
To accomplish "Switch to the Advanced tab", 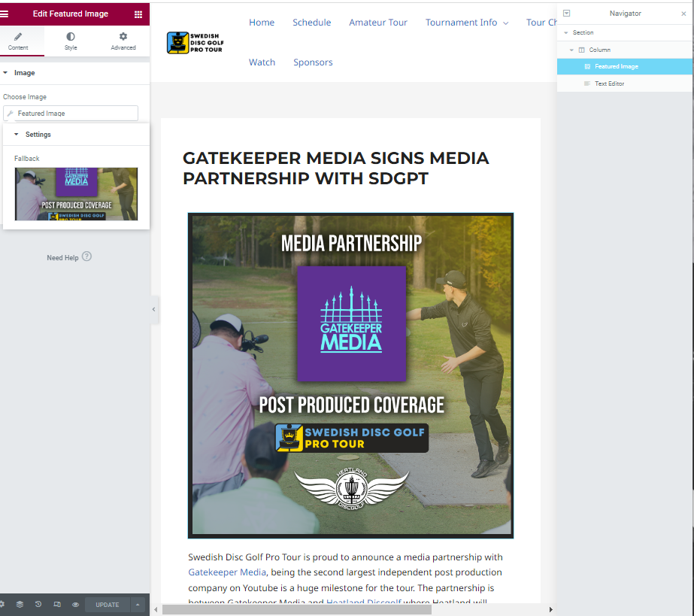I will 123,41.
